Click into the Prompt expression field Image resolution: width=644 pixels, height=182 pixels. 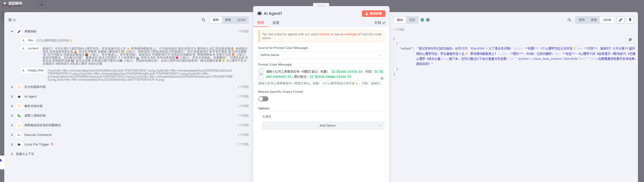coord(324,74)
